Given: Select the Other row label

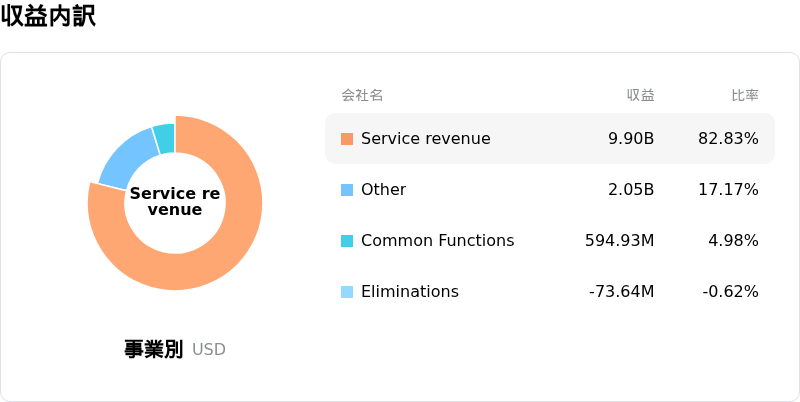Looking at the screenshot, I should (383, 190).
